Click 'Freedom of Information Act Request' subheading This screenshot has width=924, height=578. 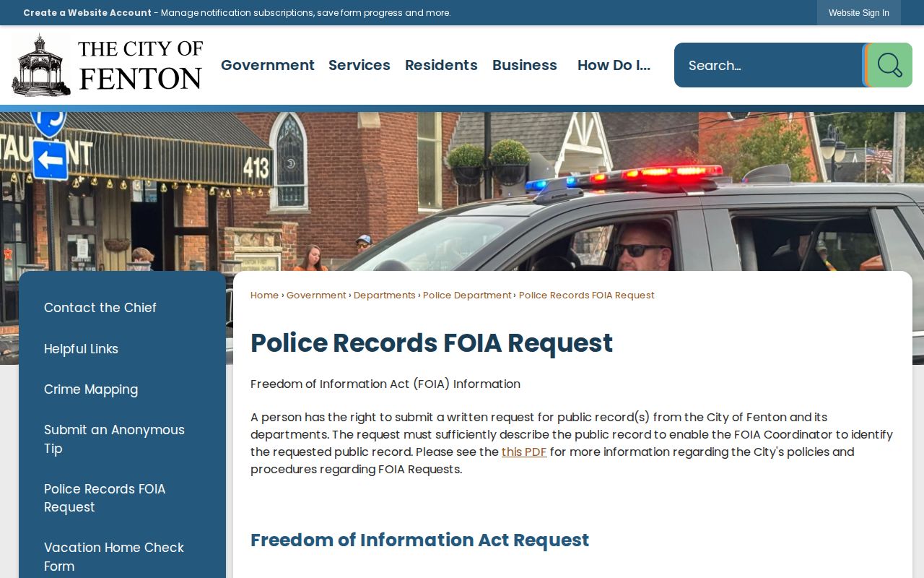[x=419, y=540]
